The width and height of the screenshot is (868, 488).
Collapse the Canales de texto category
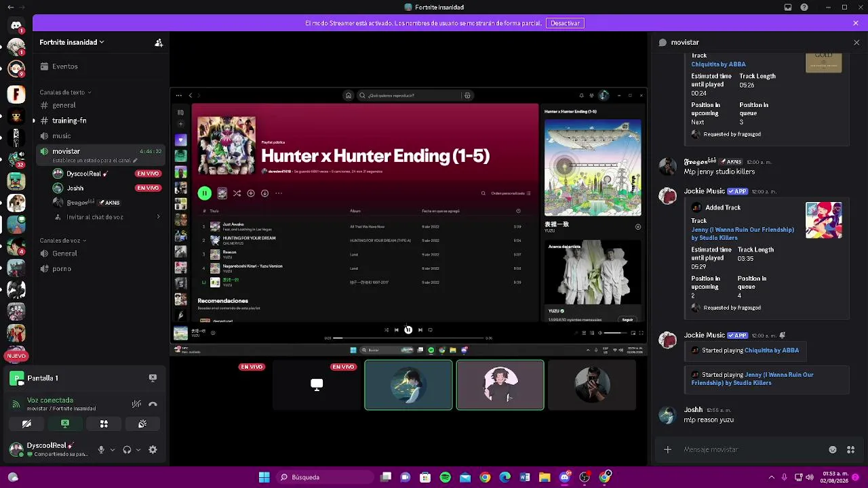click(65, 92)
